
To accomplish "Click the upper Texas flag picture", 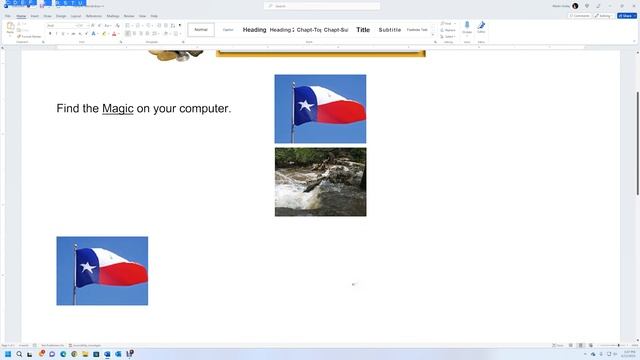I will point(320,109).
